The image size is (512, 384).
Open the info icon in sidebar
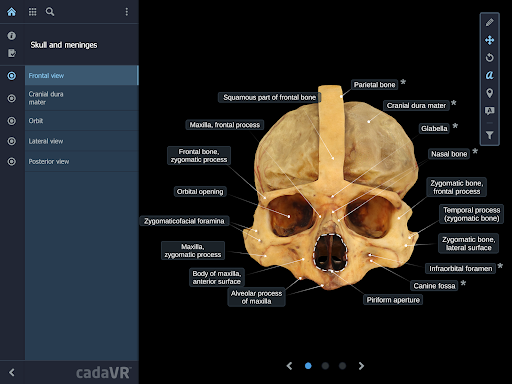click(12, 36)
